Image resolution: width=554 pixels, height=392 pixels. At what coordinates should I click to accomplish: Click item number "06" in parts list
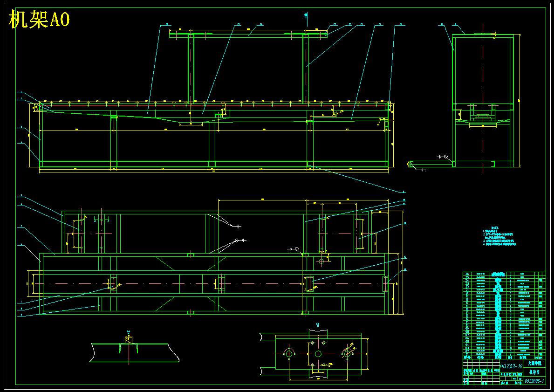pos(467,338)
